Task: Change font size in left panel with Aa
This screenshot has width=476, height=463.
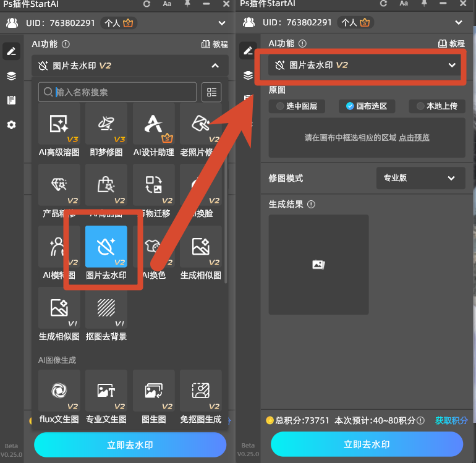Action: (x=167, y=4)
